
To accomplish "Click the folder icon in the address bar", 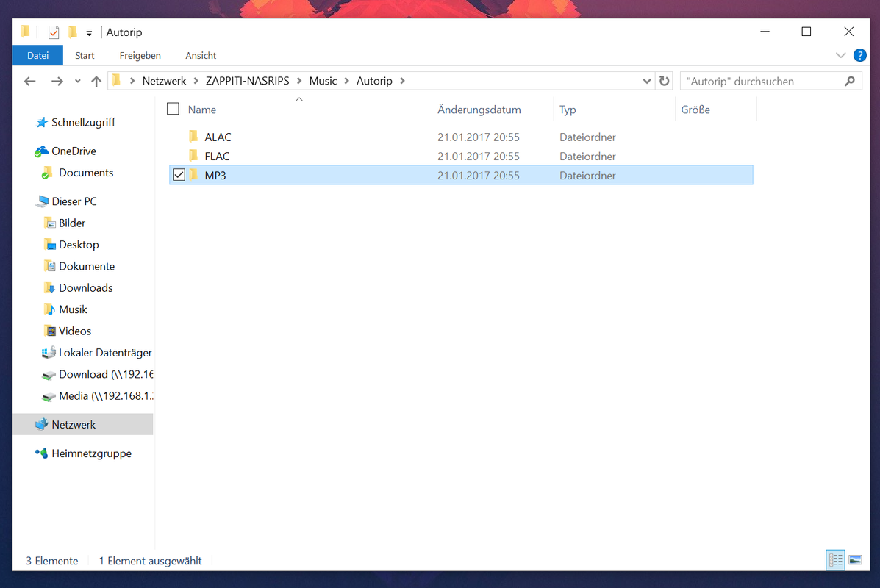I will pos(116,81).
